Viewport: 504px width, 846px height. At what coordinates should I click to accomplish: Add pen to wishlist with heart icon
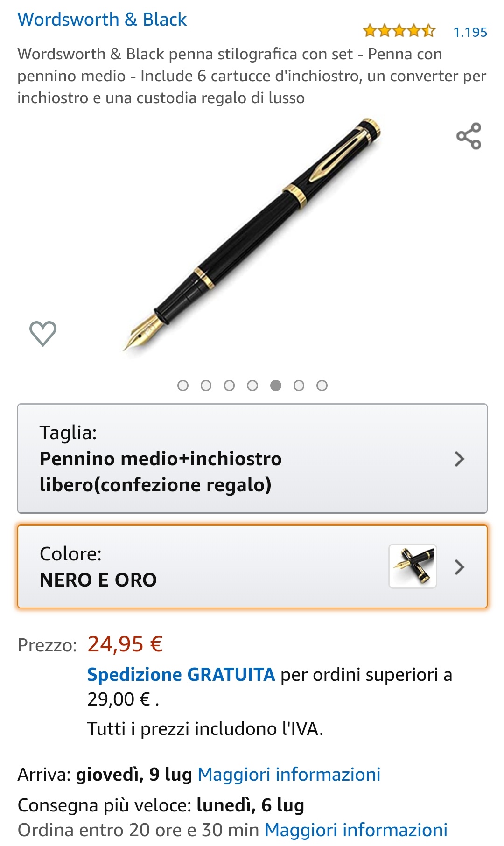43,334
